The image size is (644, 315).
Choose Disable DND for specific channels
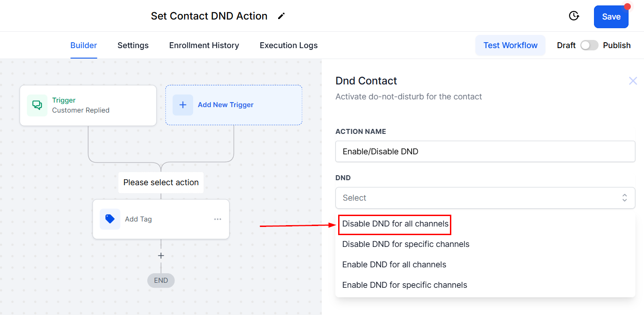tap(405, 244)
